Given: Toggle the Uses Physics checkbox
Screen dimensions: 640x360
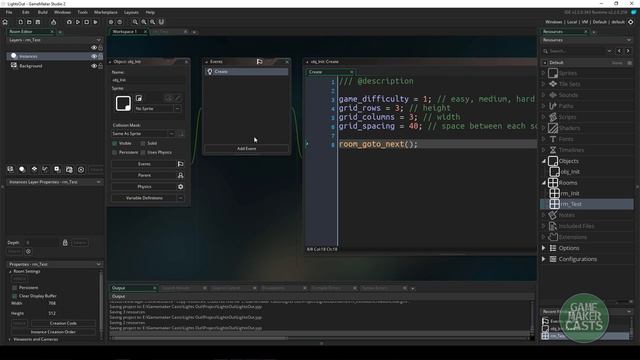Looking at the screenshot, I should [143, 152].
